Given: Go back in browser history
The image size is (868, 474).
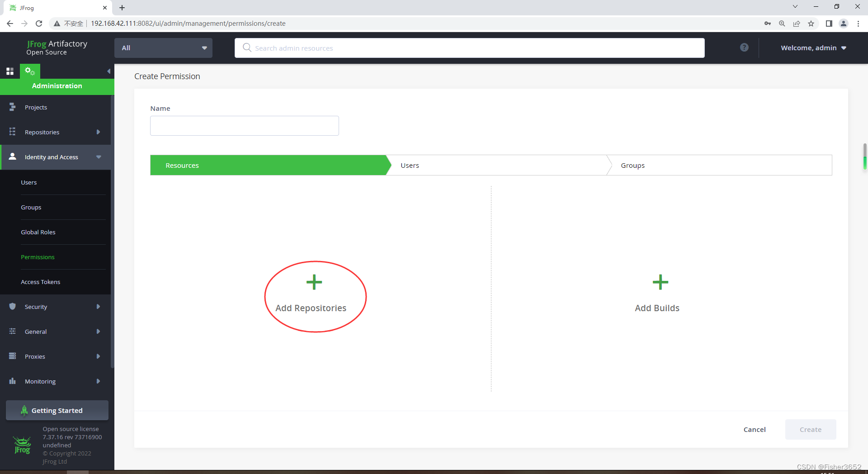Looking at the screenshot, I should pos(10,24).
